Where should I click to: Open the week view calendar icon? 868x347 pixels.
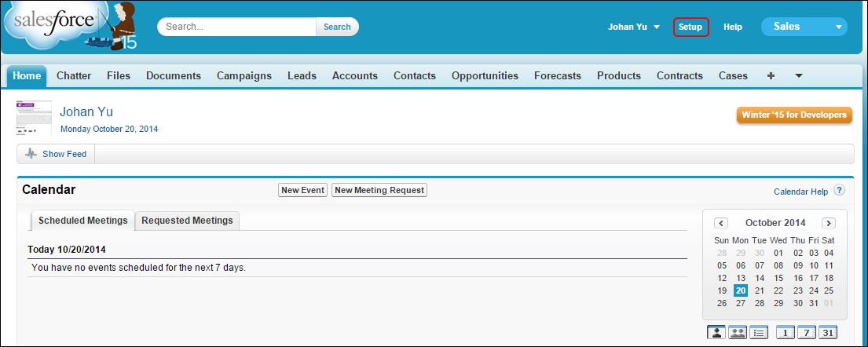click(806, 332)
